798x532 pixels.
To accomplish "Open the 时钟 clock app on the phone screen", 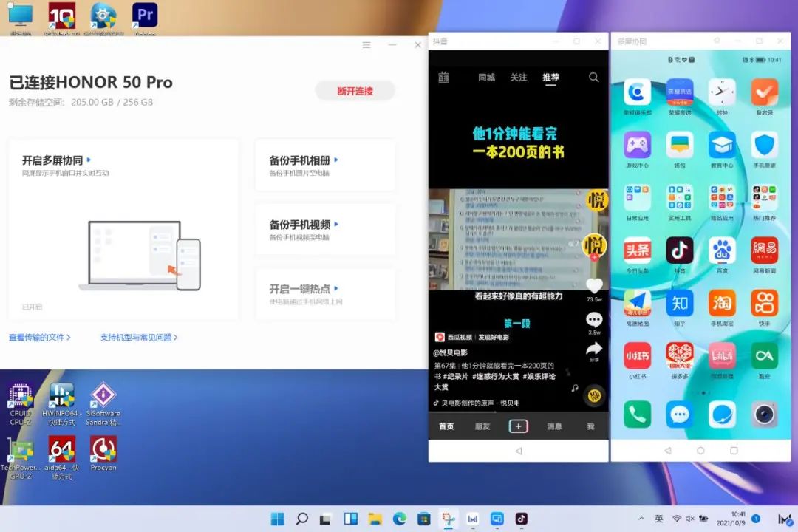I will tap(722, 92).
